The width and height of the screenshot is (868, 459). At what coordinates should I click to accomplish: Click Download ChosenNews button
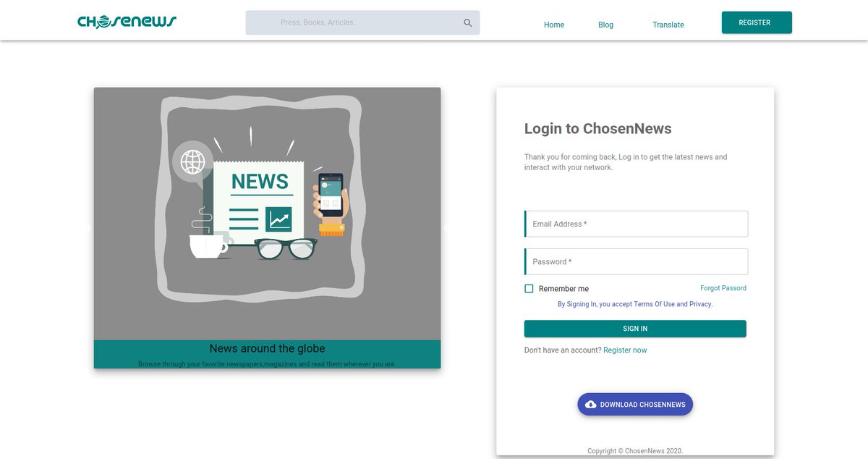(x=635, y=405)
